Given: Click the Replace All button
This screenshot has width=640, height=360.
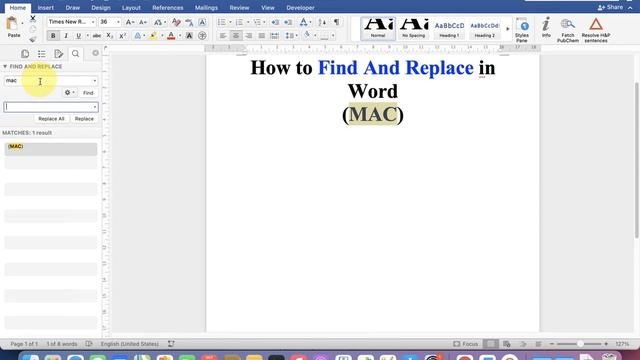Looking at the screenshot, I should [51, 119].
